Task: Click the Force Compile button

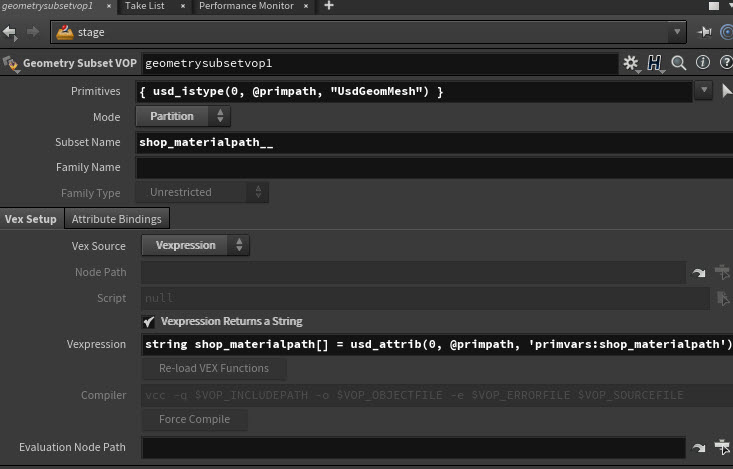Action: click(194, 419)
